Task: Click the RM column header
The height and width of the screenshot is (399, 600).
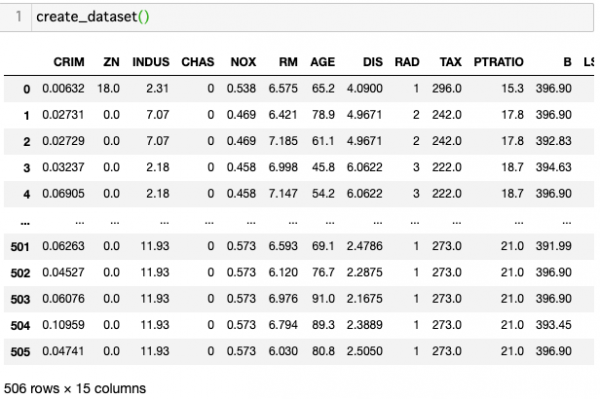Action: pyautogui.click(x=288, y=62)
